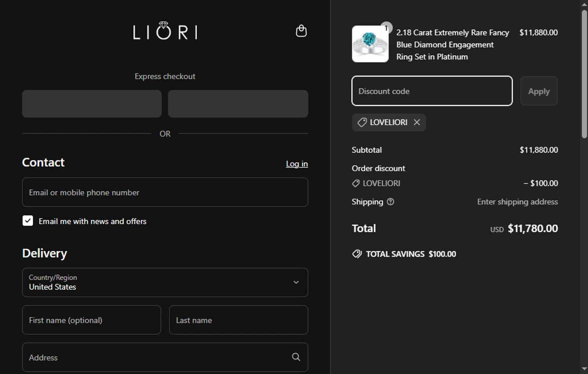Click the Express checkout heading
The width and height of the screenshot is (588, 374).
pyautogui.click(x=165, y=77)
